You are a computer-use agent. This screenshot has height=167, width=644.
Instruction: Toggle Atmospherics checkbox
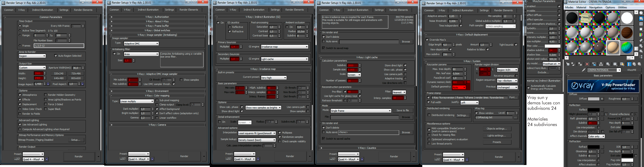[20, 95]
